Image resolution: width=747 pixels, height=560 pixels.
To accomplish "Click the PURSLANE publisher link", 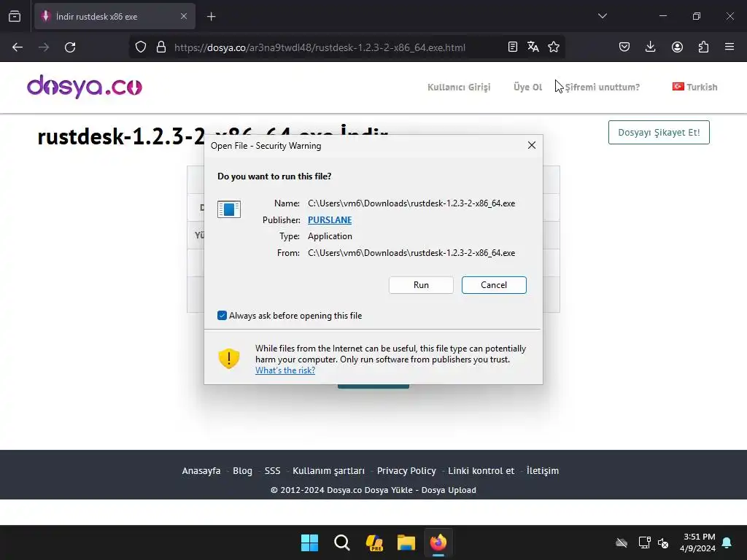I will [330, 220].
